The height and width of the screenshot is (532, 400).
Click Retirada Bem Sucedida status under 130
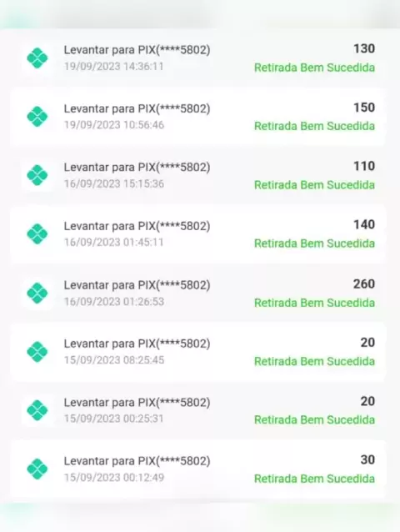click(314, 68)
